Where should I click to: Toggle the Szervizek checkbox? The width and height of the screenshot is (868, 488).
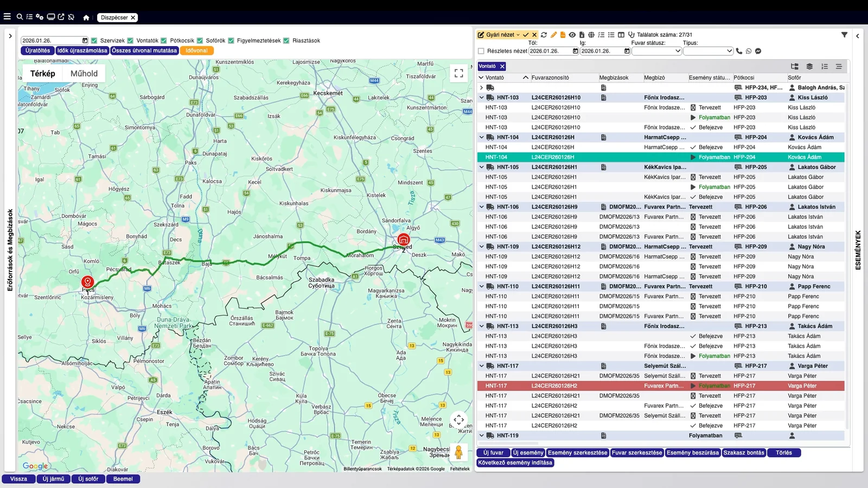94,41
